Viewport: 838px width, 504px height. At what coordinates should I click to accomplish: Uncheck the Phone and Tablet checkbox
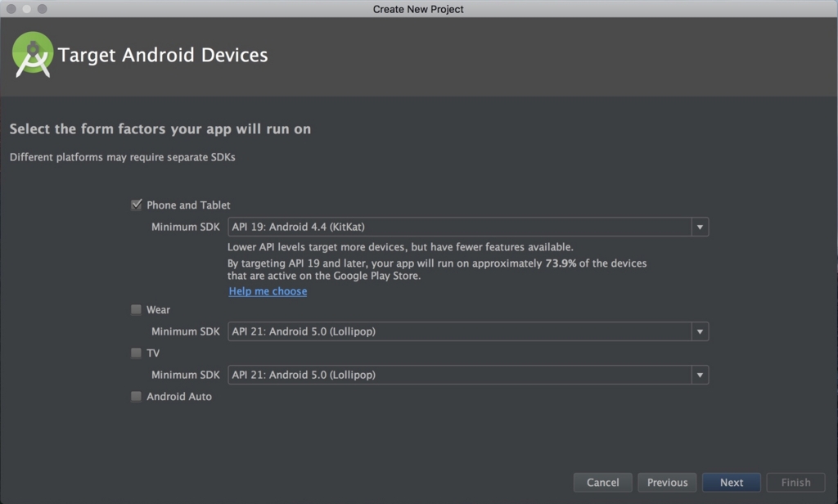click(x=137, y=205)
